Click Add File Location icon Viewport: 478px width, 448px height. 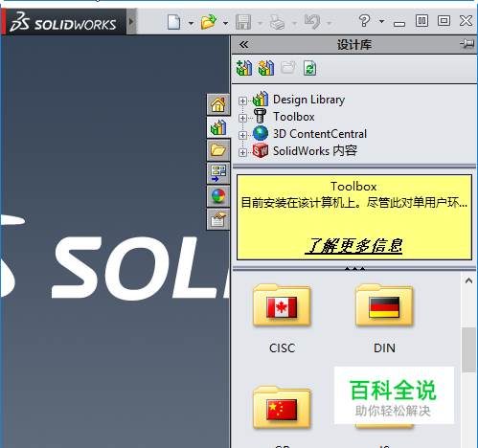(x=266, y=68)
